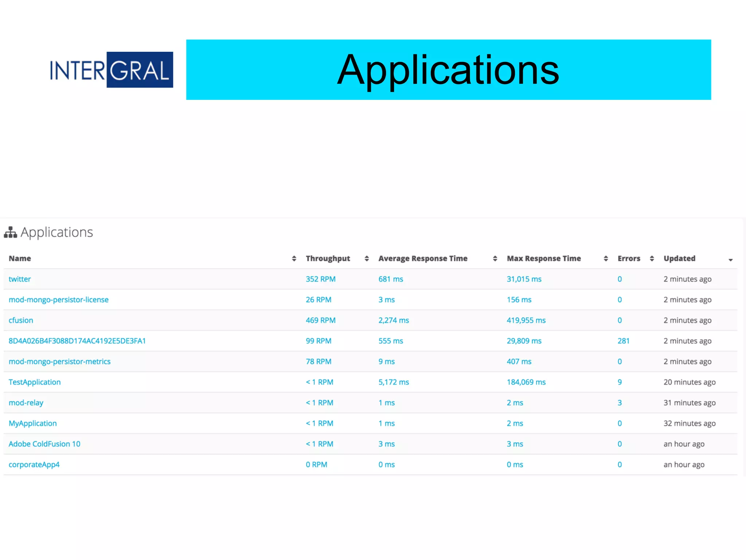The height and width of the screenshot is (560, 746).
Task: Click the Applications hierarchy icon
Action: tap(11, 232)
